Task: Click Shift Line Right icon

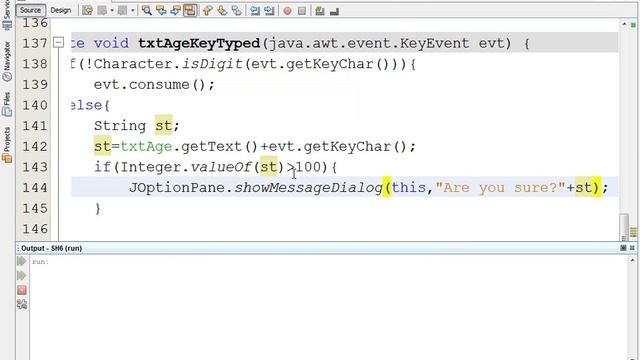Action: 269,11
